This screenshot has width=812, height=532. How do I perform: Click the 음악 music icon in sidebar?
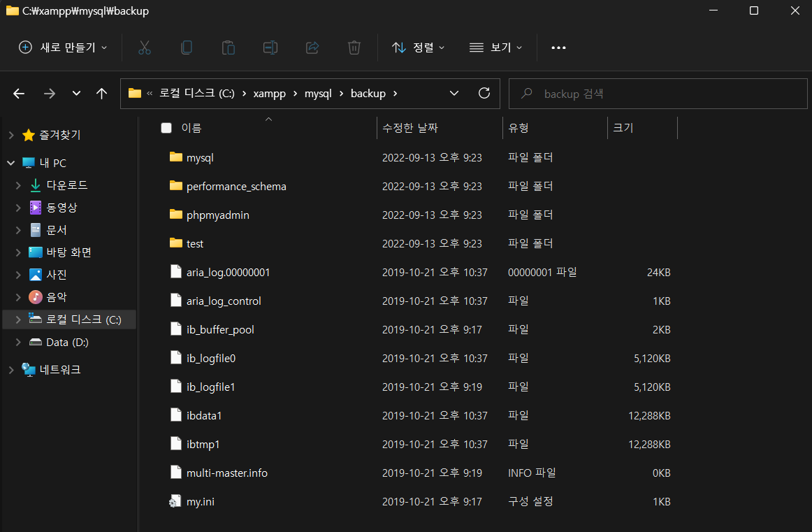[x=35, y=297]
